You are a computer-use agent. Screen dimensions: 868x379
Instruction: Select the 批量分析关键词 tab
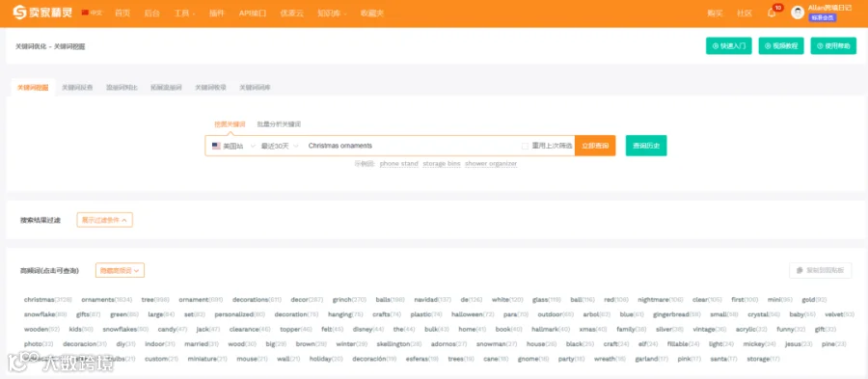pos(279,124)
